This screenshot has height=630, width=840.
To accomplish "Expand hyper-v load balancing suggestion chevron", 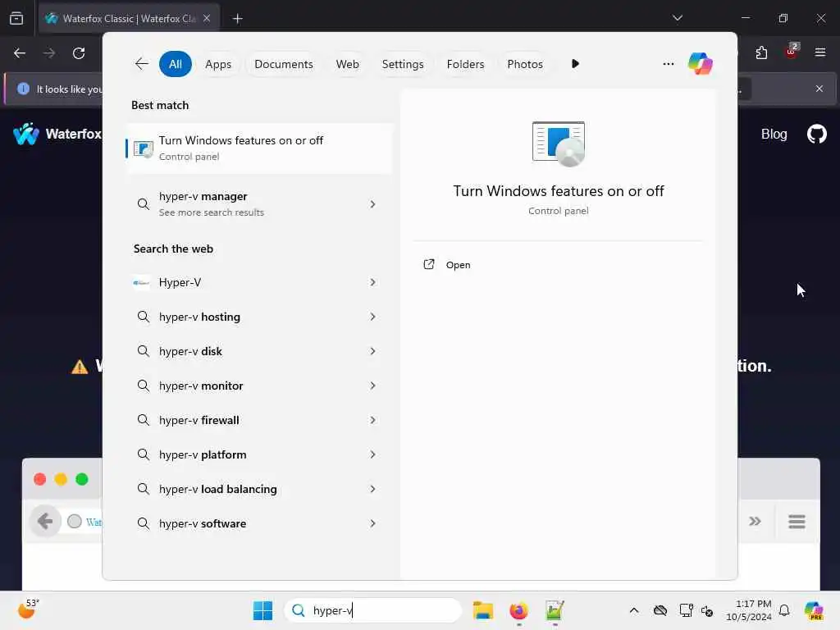I will (372, 489).
